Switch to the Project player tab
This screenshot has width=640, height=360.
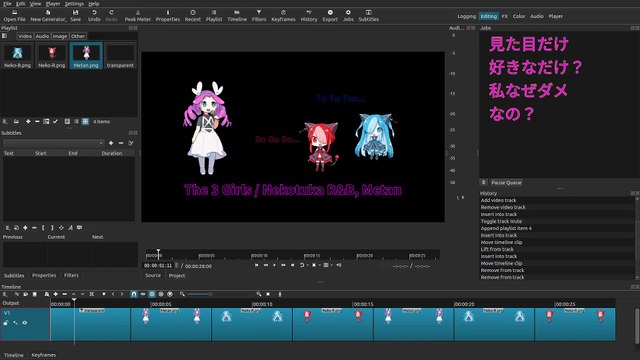pos(177,276)
